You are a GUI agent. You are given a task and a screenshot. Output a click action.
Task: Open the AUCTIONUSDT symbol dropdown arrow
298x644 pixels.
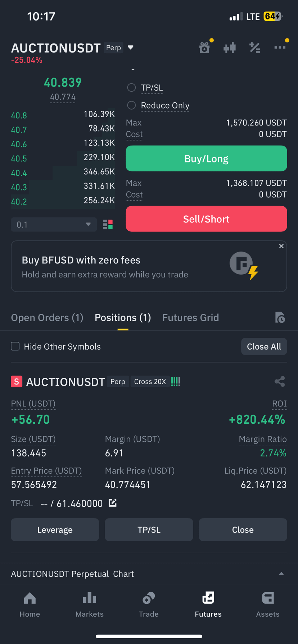pyautogui.click(x=131, y=47)
